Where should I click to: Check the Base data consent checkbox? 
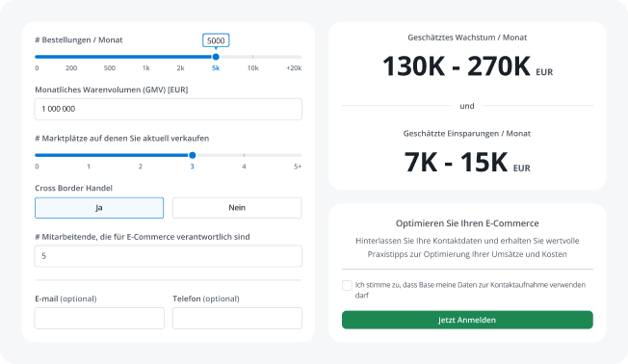pos(347,285)
